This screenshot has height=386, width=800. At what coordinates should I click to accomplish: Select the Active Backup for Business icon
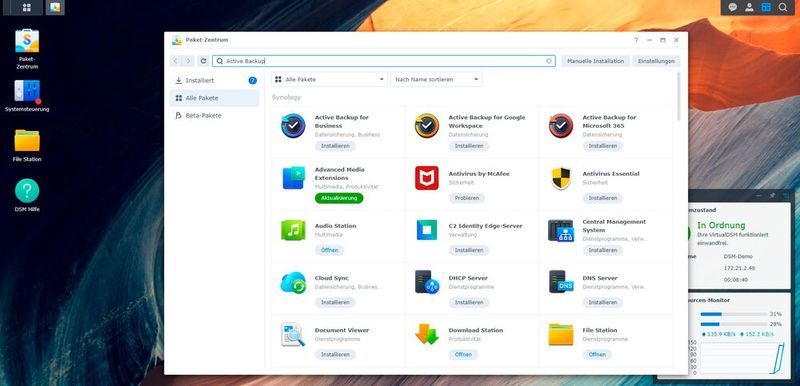tap(293, 126)
